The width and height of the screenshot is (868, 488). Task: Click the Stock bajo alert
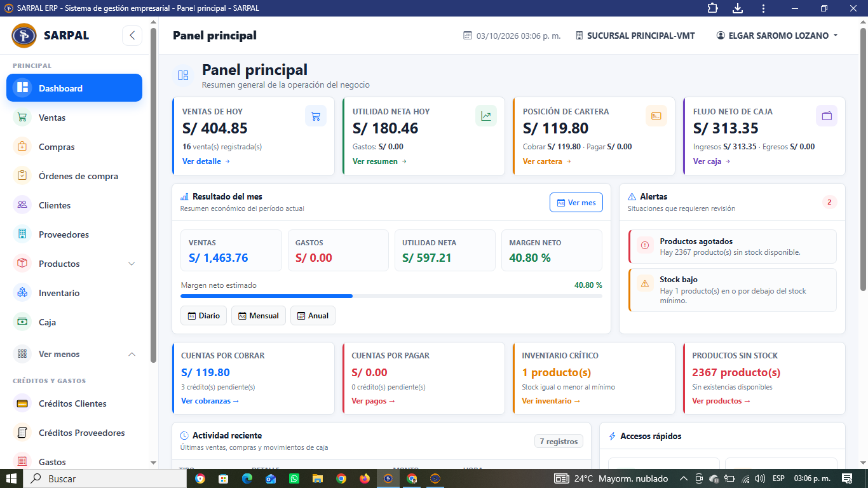point(732,290)
